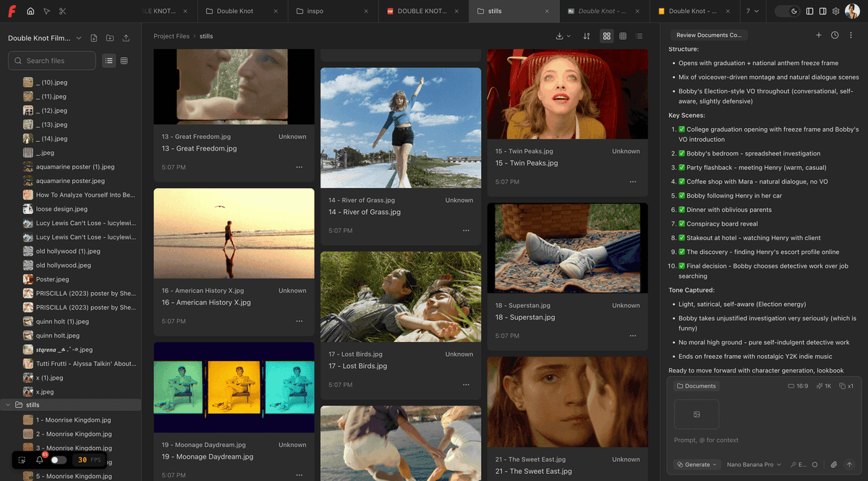Click Project Files breadcrumb link
Image resolution: width=868 pixels, height=481 pixels.
coord(171,36)
